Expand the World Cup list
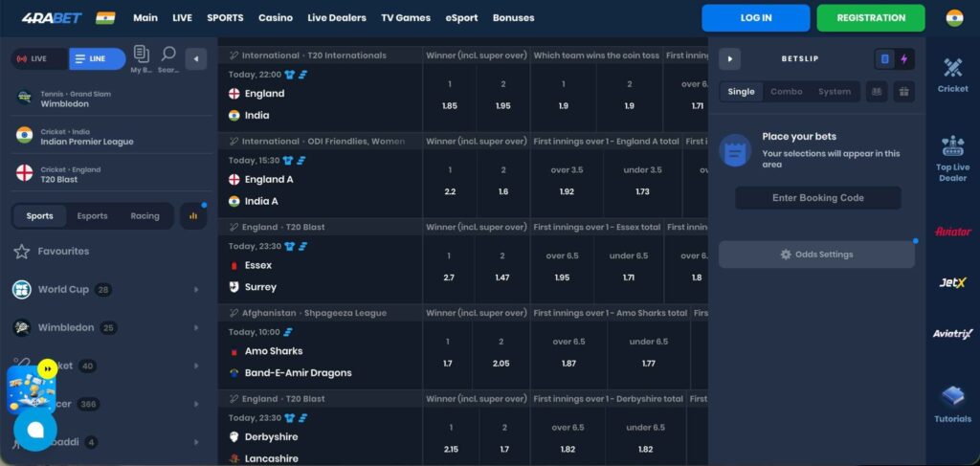This screenshot has height=466, width=980. pyautogui.click(x=196, y=290)
